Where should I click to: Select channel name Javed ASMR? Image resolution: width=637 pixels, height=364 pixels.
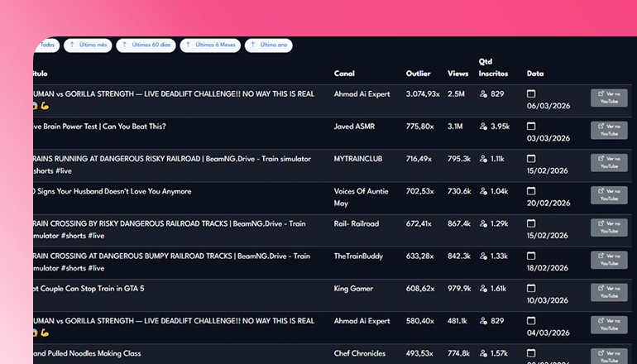tap(354, 127)
